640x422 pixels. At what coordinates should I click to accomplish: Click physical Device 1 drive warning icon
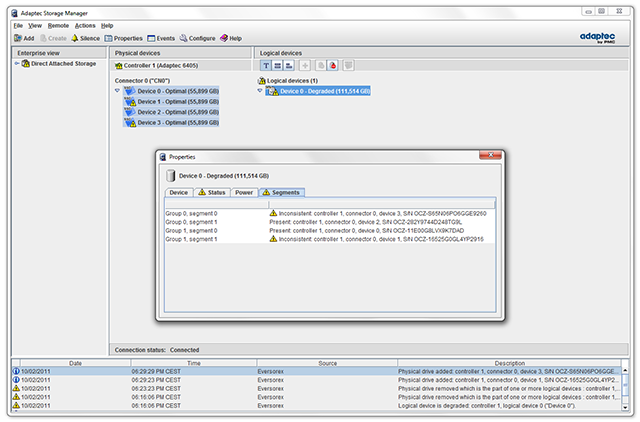point(130,102)
